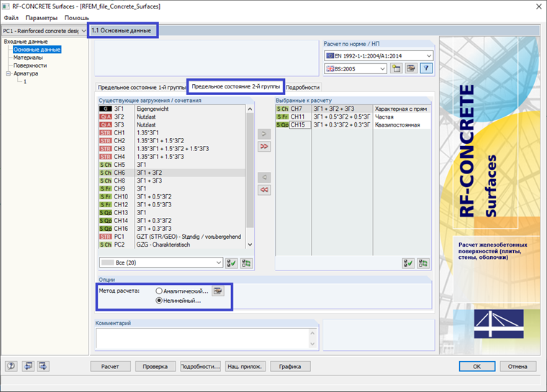The width and height of the screenshot is (547, 392).
Task: Select Поверхности in the tree
Action: (30, 65)
